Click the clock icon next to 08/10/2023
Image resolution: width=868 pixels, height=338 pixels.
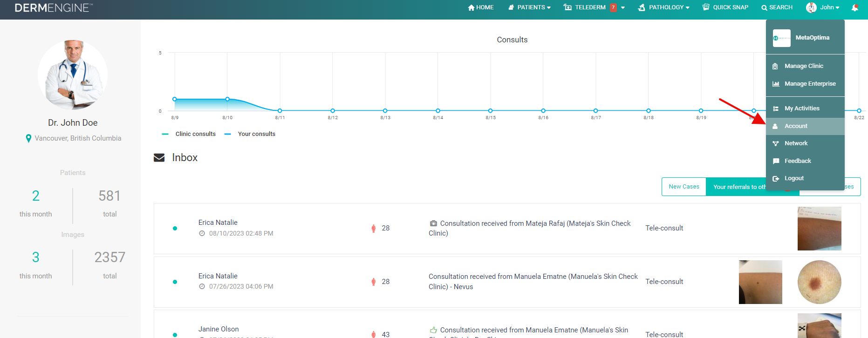(x=202, y=234)
